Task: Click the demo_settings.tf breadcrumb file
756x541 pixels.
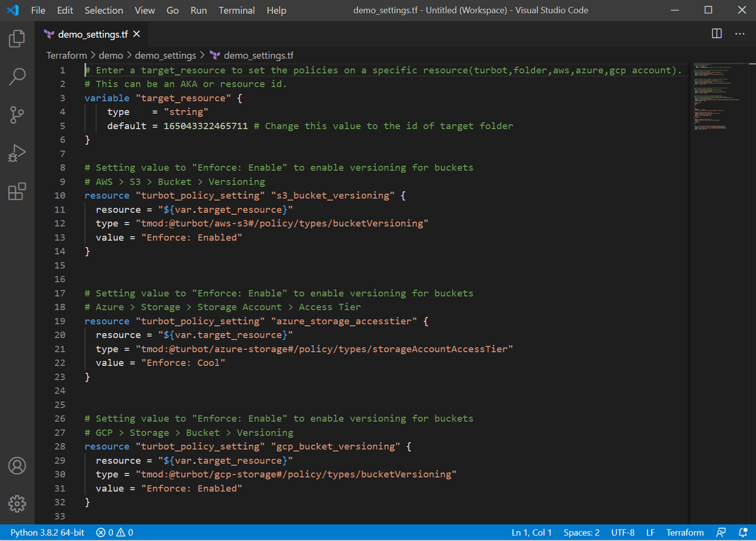Action: (258, 55)
